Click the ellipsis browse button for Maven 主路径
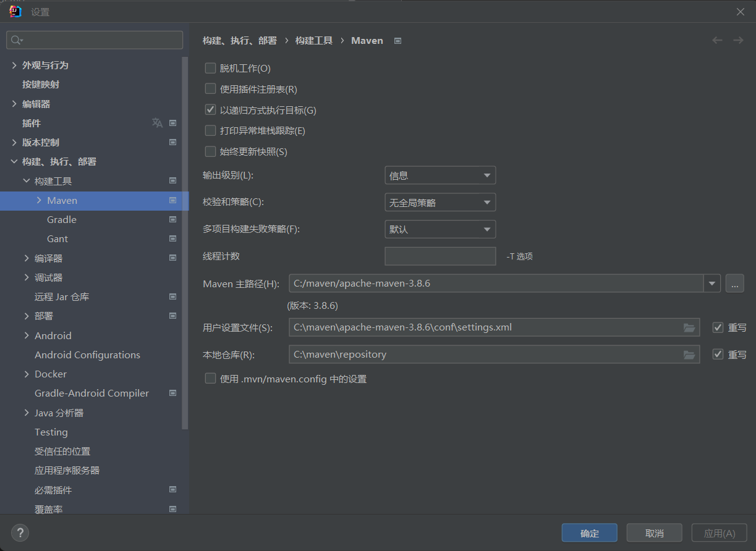This screenshot has height=551, width=756. pos(734,284)
